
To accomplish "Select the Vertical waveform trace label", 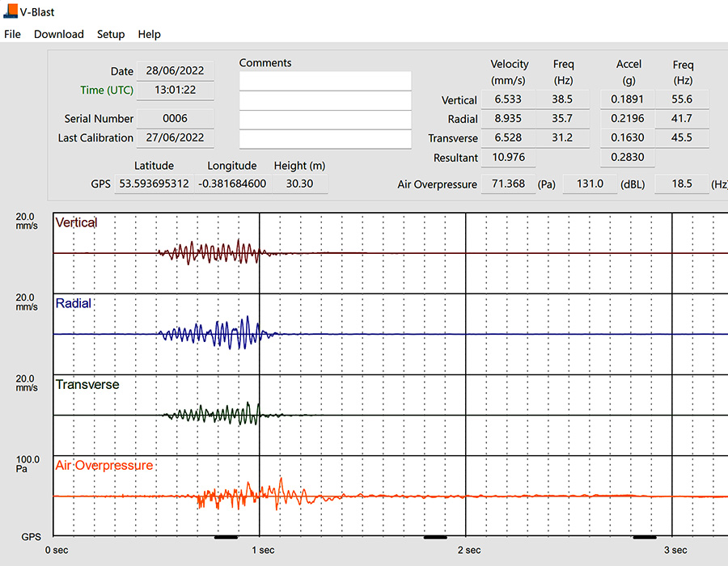I will 76,222.
